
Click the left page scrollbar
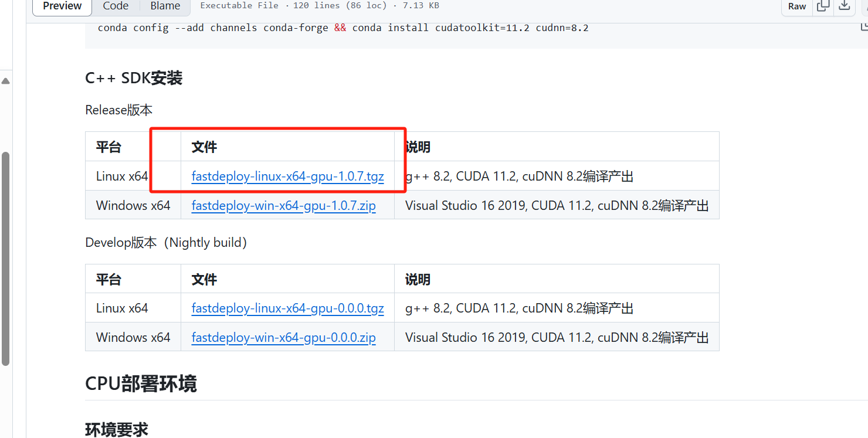click(6, 252)
